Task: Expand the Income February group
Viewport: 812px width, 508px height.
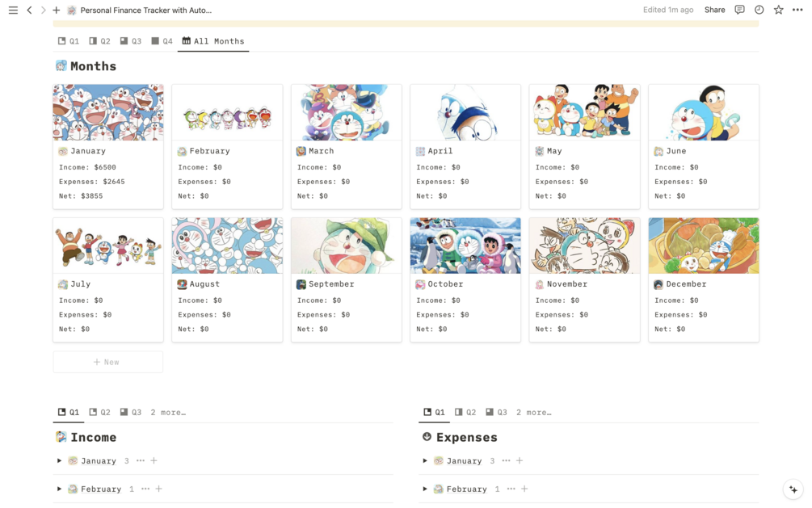Action: click(x=59, y=489)
